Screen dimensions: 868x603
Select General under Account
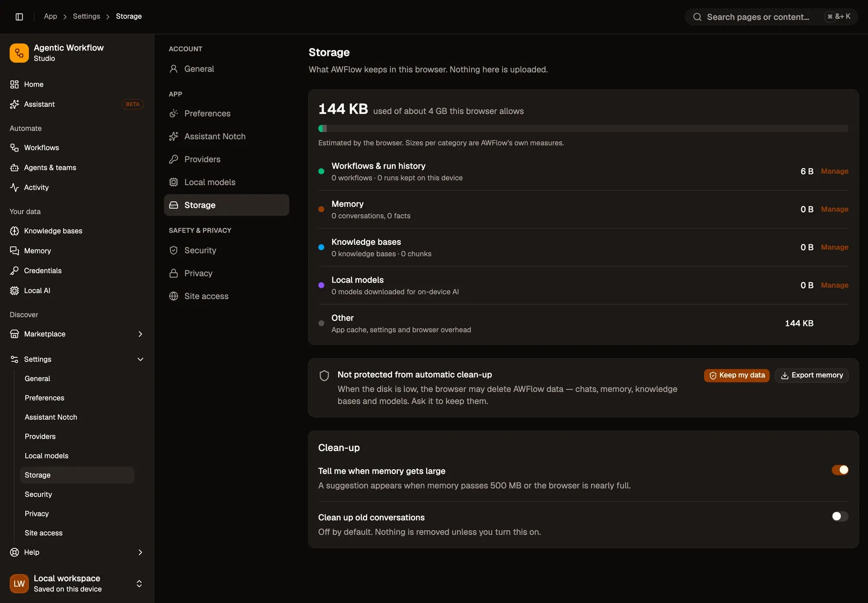pyautogui.click(x=227, y=69)
